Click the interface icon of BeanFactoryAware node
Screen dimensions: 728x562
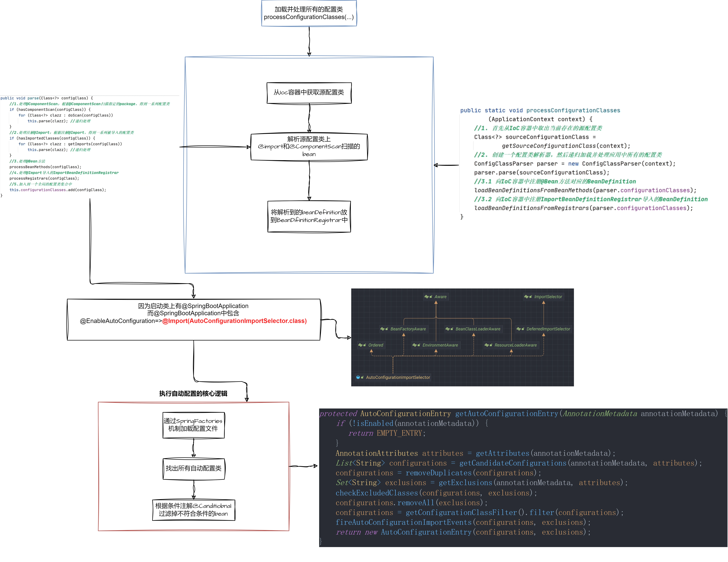click(382, 329)
